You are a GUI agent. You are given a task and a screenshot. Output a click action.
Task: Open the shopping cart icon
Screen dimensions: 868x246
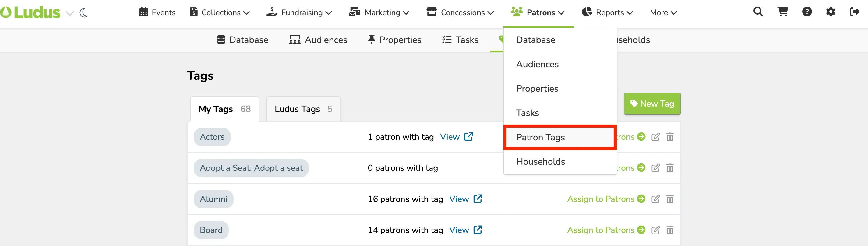point(782,12)
